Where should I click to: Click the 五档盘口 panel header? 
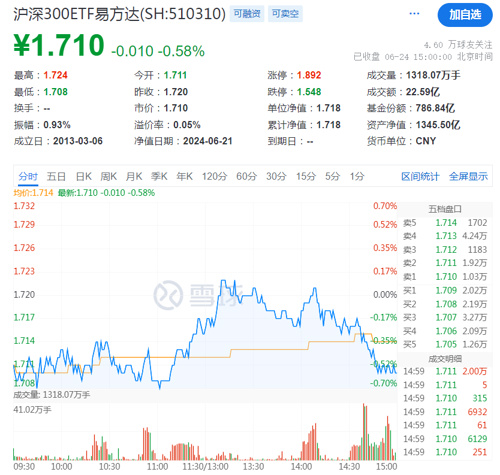point(445,209)
